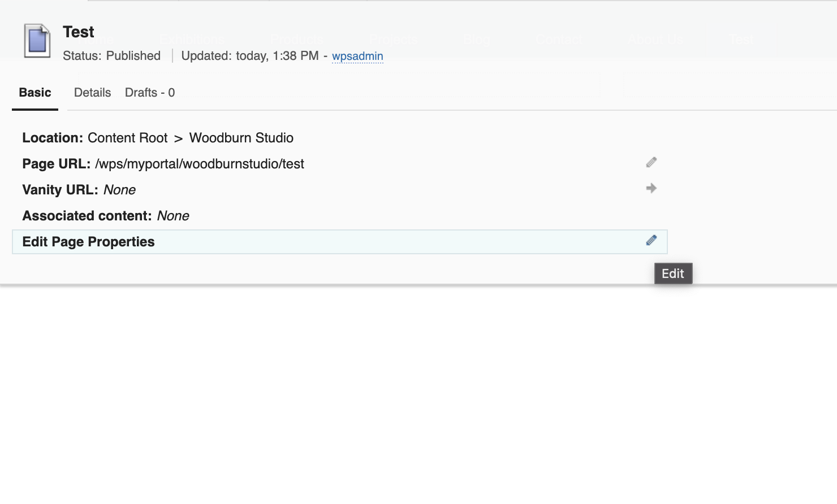
Task: Click the dark Edit tooltip
Action: pyautogui.click(x=673, y=273)
